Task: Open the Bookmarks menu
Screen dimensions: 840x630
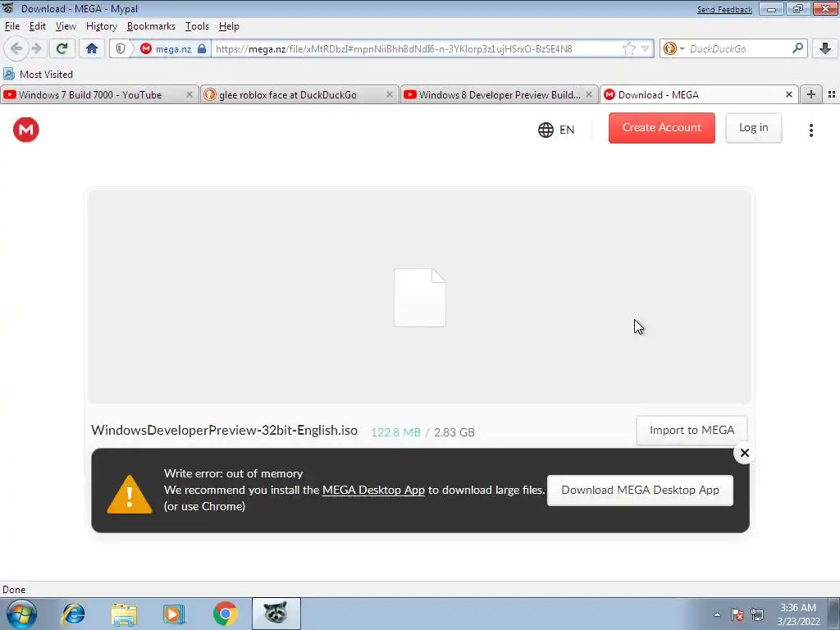Action: [x=151, y=26]
